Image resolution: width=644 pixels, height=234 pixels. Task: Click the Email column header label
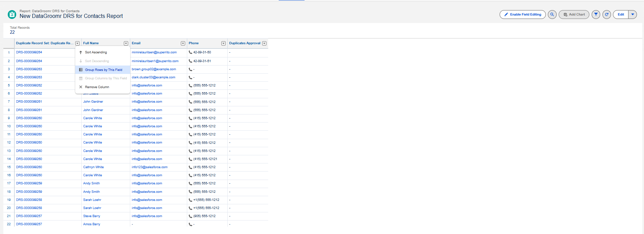[x=136, y=43]
